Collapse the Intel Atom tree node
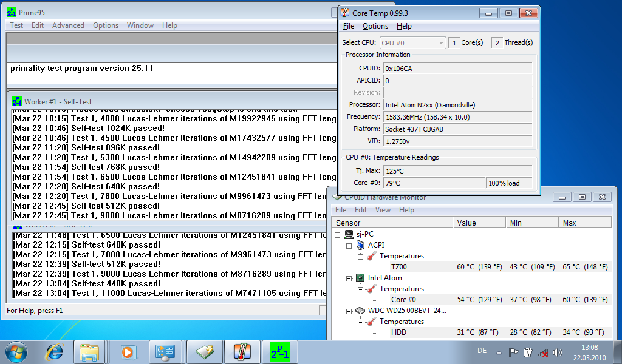This screenshot has height=364, width=622. click(349, 278)
